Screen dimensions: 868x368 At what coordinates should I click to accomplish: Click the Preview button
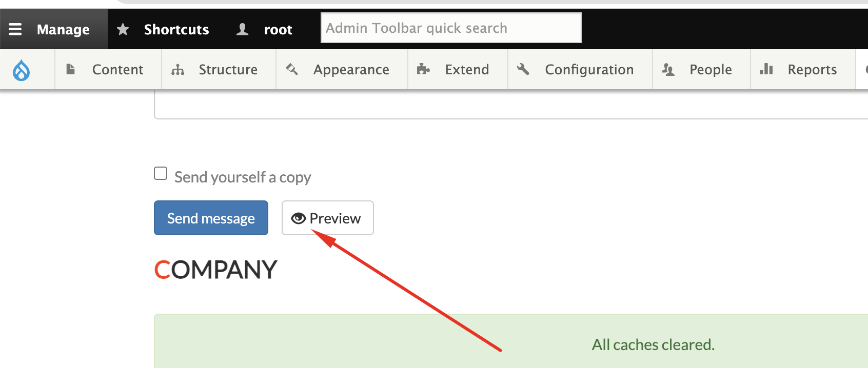pyautogui.click(x=328, y=218)
